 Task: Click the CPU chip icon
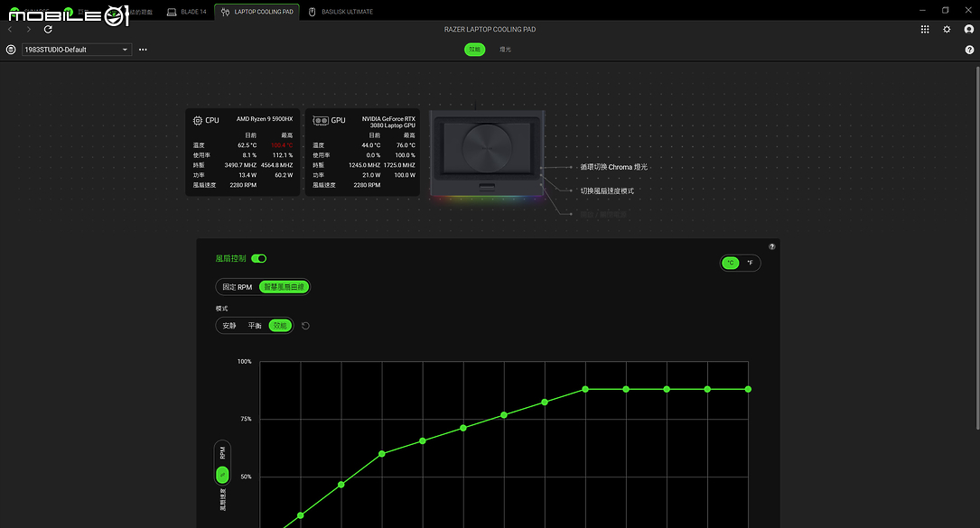pos(198,121)
